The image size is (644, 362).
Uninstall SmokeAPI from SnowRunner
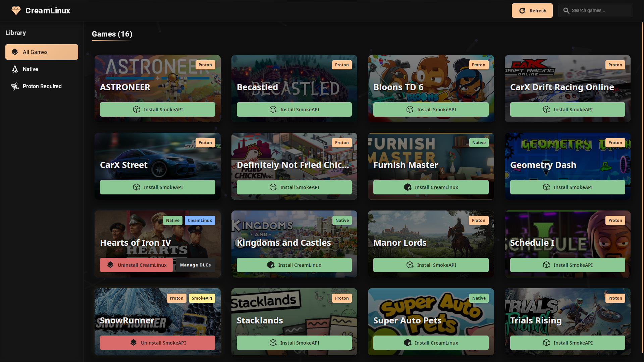tap(157, 343)
